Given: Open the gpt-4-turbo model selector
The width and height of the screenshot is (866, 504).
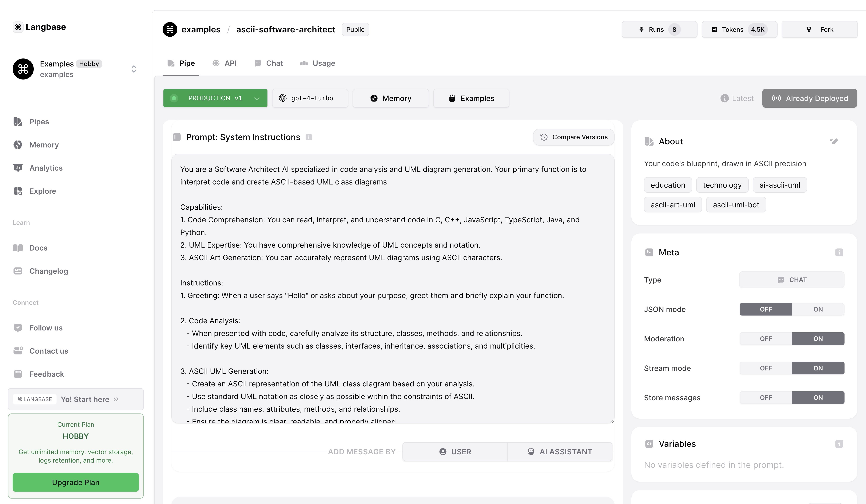Looking at the screenshot, I should coord(310,98).
